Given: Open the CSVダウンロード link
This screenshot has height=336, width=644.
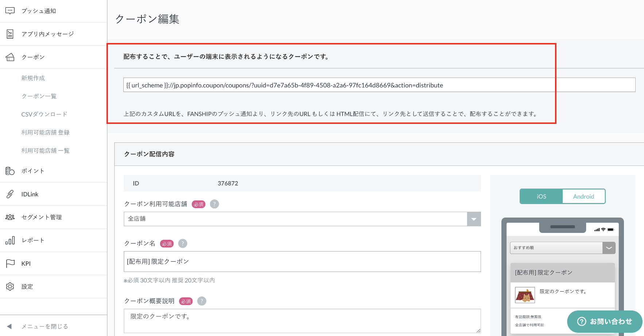Looking at the screenshot, I should [x=44, y=114].
